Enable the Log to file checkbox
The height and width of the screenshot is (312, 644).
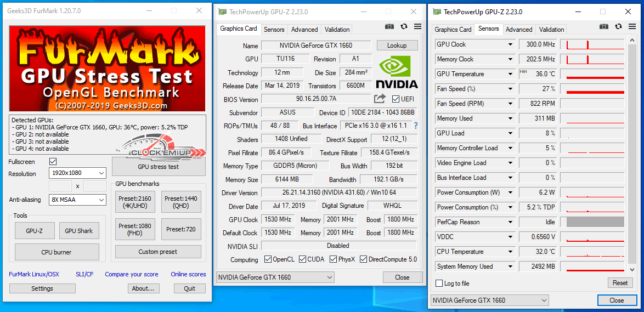click(x=439, y=283)
